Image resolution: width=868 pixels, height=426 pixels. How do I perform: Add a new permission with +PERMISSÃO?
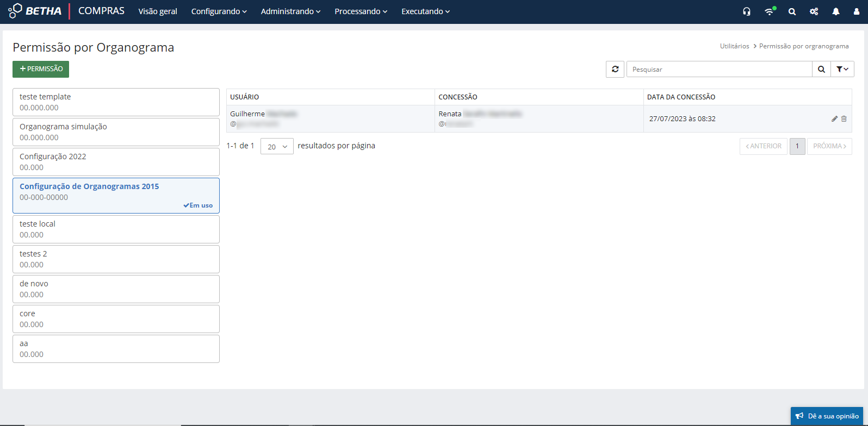point(41,69)
